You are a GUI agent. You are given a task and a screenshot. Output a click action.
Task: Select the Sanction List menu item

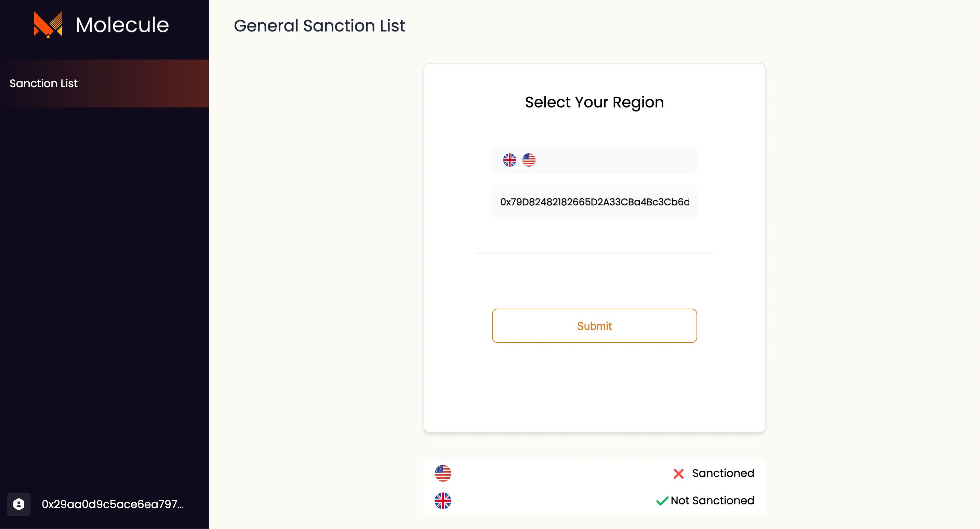coord(104,83)
